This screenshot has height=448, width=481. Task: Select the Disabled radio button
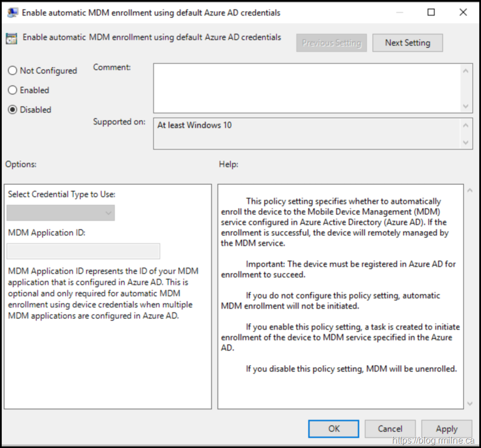pos(12,110)
